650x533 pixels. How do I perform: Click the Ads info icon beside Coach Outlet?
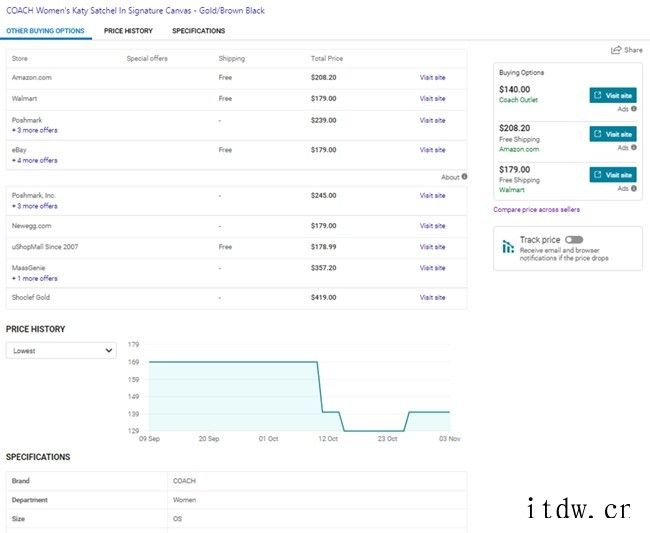633,109
